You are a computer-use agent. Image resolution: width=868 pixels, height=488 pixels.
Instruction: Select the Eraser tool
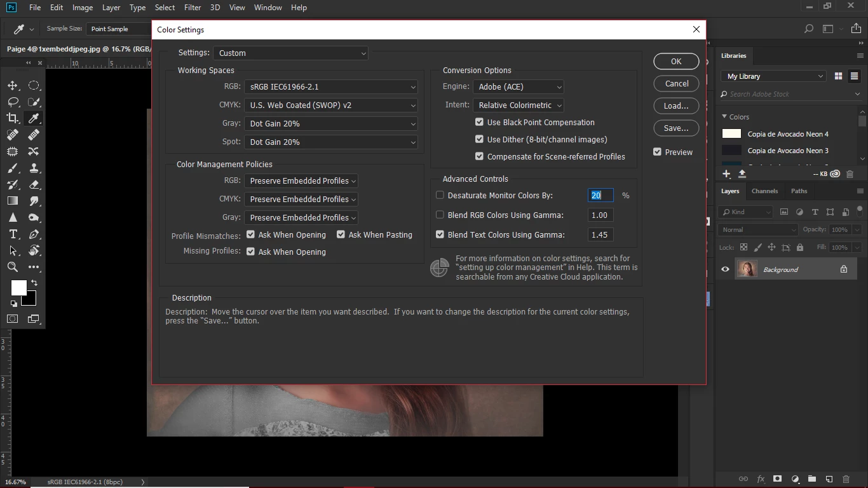point(34,184)
